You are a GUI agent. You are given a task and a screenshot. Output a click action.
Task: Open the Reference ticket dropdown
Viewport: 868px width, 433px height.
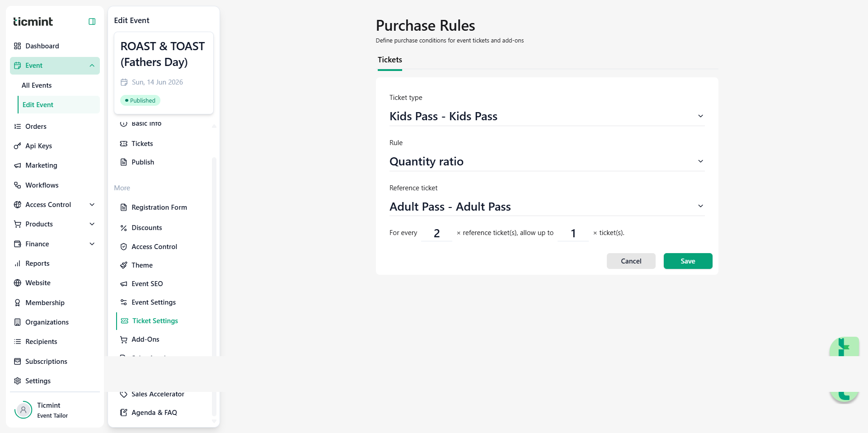[547, 207]
